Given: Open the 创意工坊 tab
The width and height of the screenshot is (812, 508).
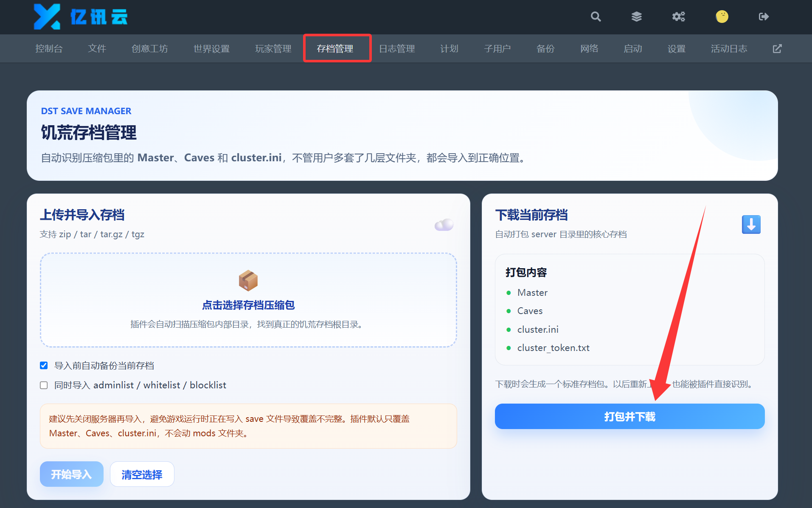Looking at the screenshot, I should [149, 49].
